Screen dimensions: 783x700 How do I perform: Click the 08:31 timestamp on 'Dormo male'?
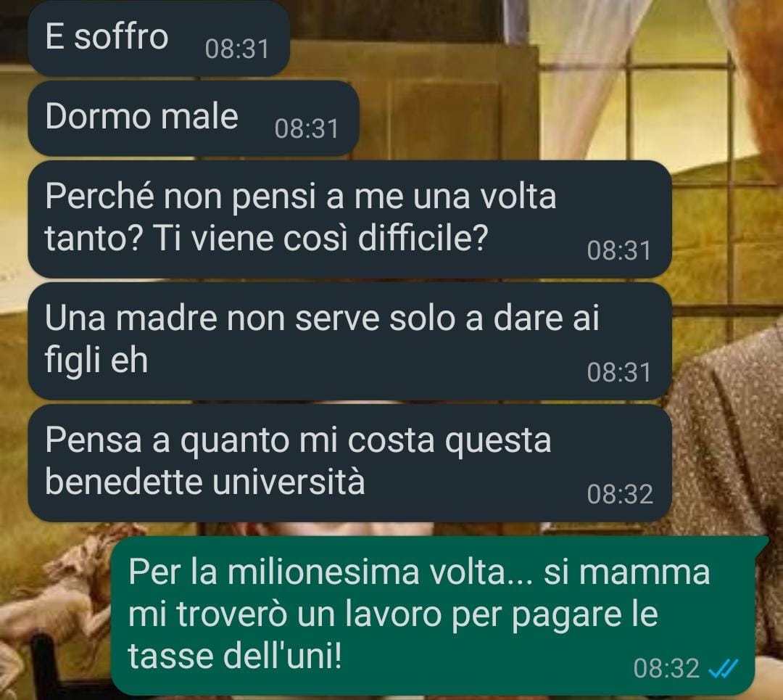click(307, 129)
